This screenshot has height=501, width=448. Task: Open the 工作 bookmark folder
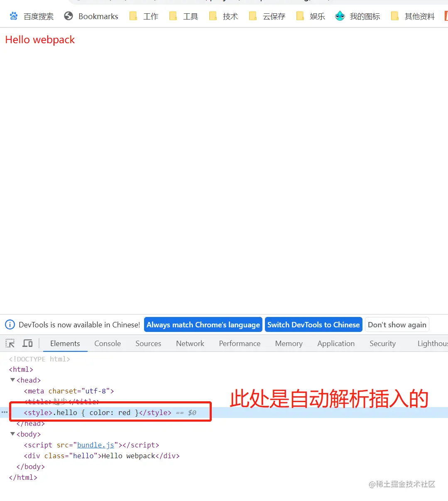[x=144, y=16]
